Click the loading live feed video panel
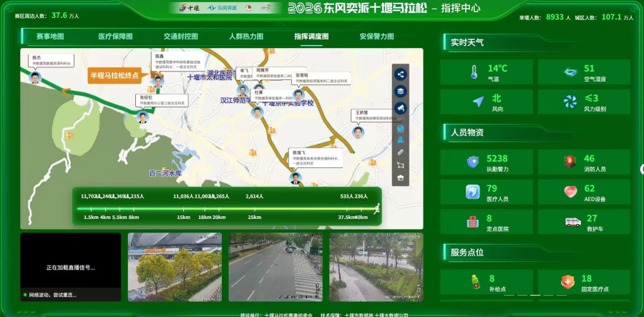The width and height of the screenshot is (644, 317). pyautogui.click(x=70, y=266)
